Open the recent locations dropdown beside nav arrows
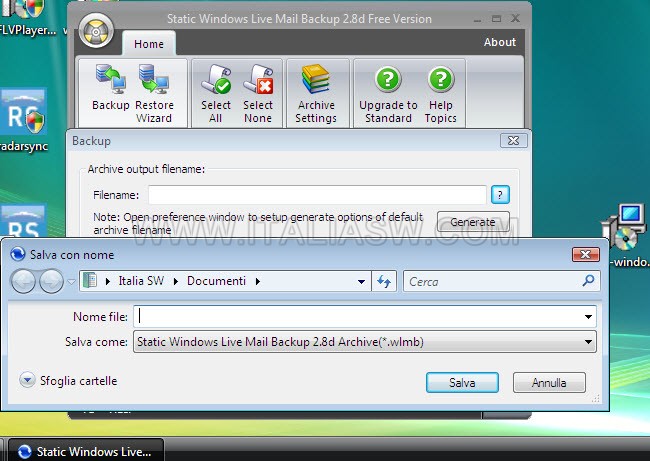Image resolution: width=650 pixels, height=461 pixels. coord(71,282)
